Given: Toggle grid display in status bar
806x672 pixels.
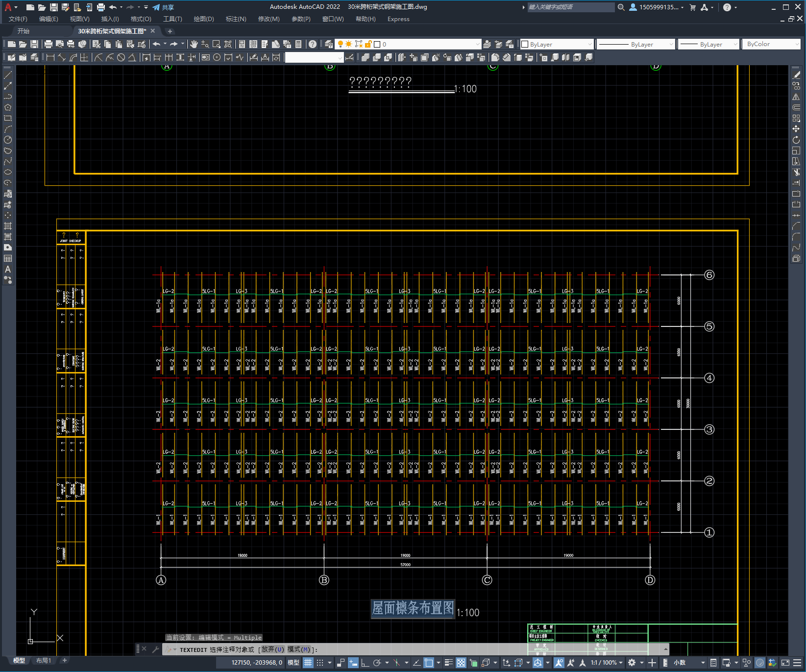Looking at the screenshot, I should (308, 663).
